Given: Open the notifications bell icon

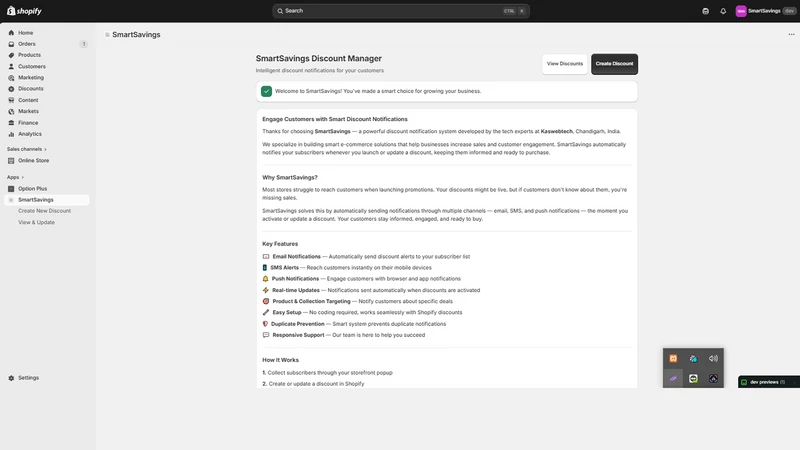Looking at the screenshot, I should (723, 11).
